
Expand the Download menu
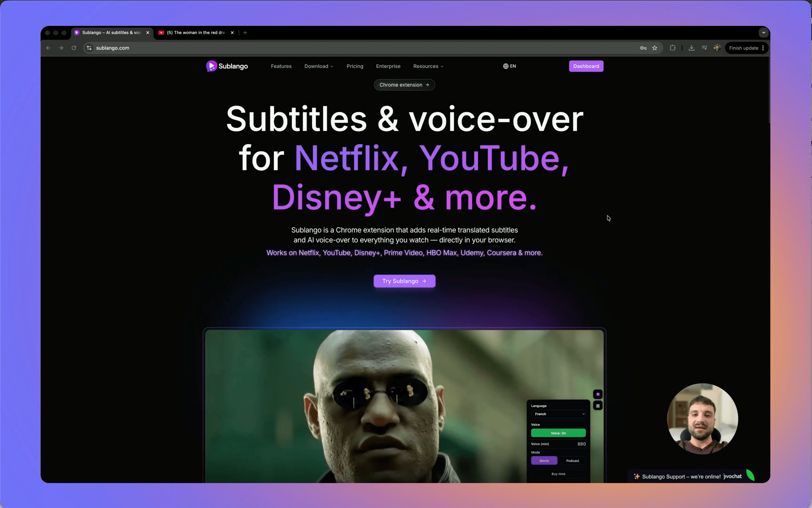(319, 66)
